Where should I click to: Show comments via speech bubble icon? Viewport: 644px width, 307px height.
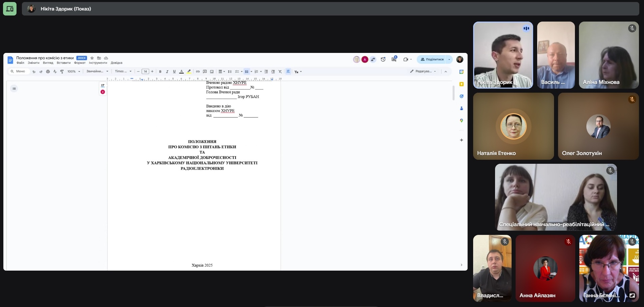[x=394, y=59]
